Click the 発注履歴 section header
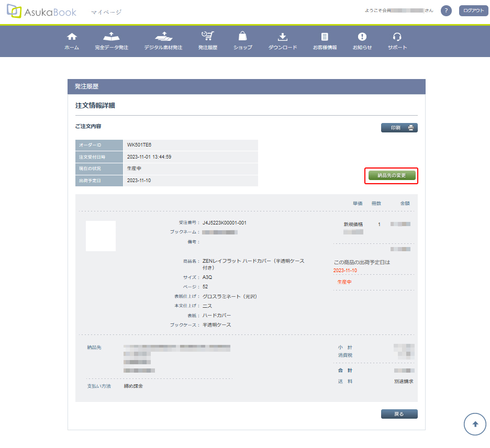This screenshot has width=490, height=448. 87,86
